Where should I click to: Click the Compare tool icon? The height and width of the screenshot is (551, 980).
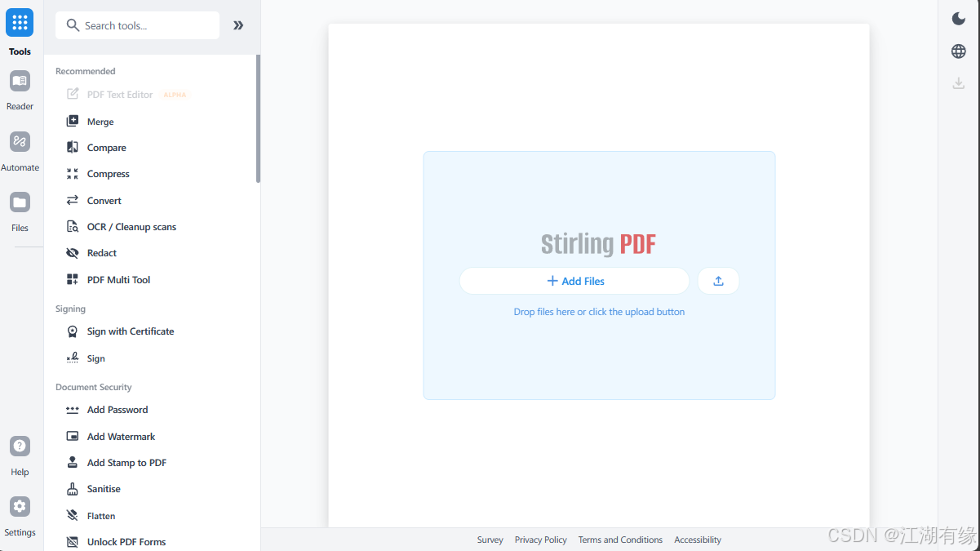coord(73,148)
